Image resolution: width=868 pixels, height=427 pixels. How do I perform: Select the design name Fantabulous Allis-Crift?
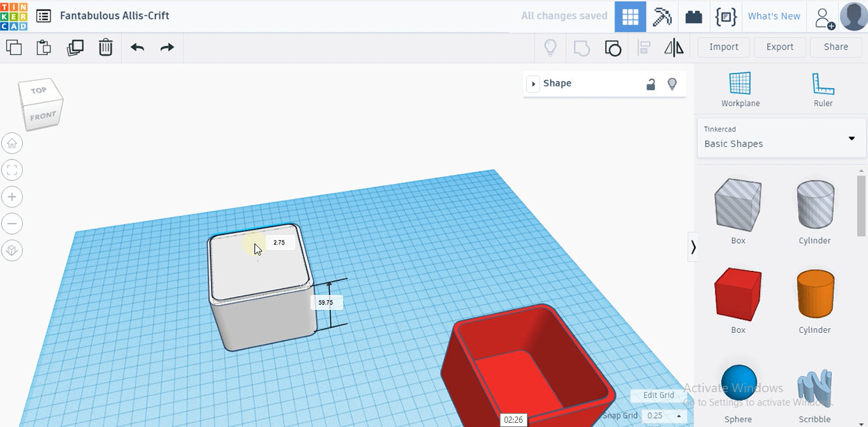[115, 15]
